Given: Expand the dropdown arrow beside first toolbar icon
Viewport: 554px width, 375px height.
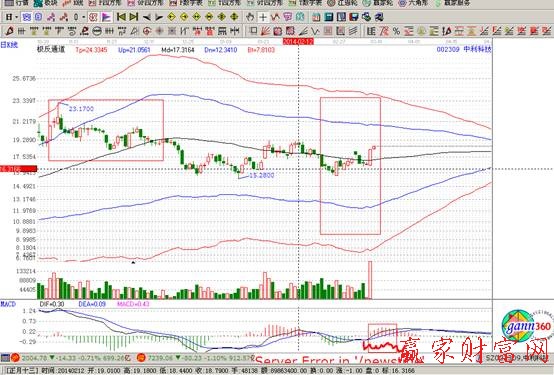Looking at the screenshot, I should (16, 17).
